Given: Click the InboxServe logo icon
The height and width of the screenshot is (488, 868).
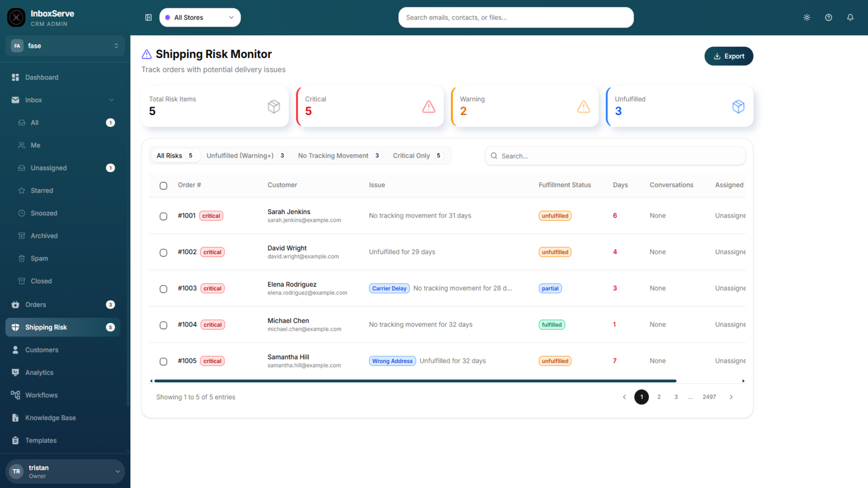Looking at the screenshot, I should click(16, 18).
